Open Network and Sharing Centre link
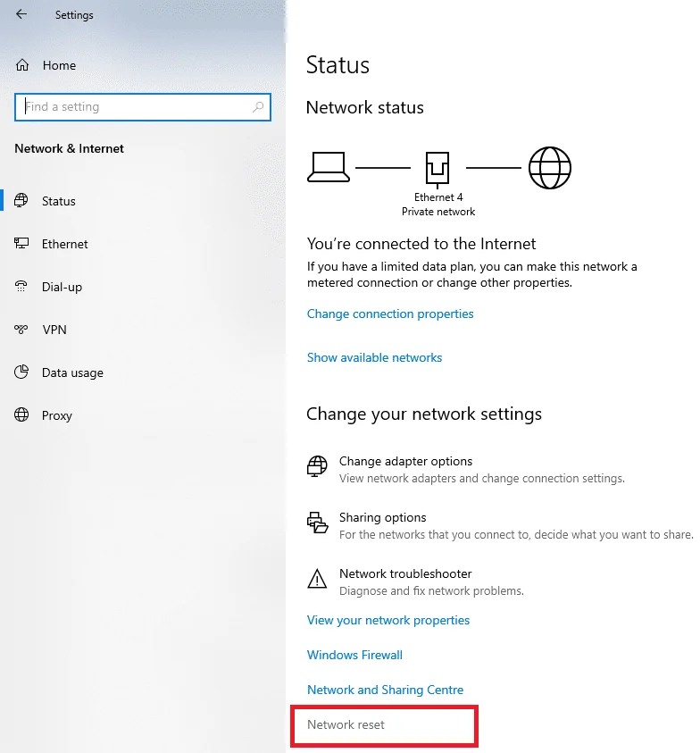The image size is (700, 753). point(385,690)
